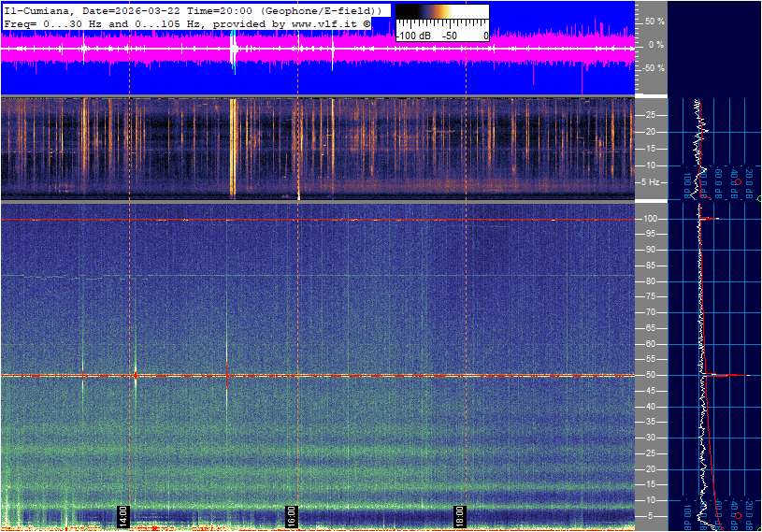This screenshot has height=532, width=762.
Task: Click the dB color scale gradient bar
Action: pos(441,20)
